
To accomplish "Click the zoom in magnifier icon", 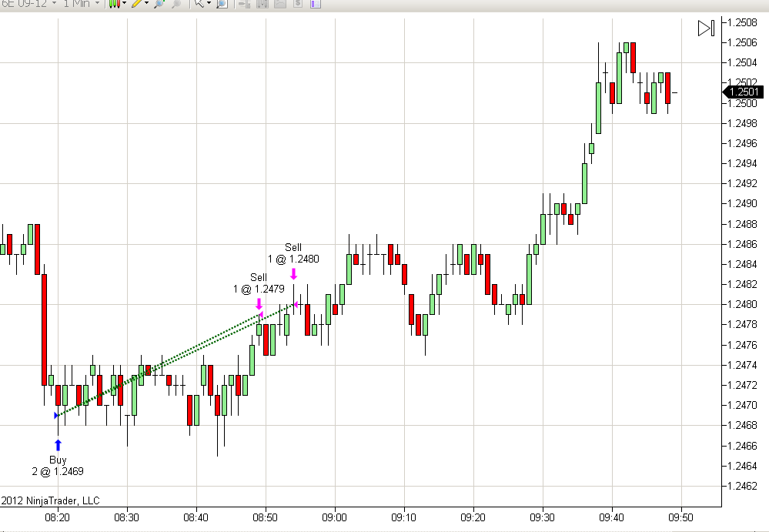I will 159,3.
